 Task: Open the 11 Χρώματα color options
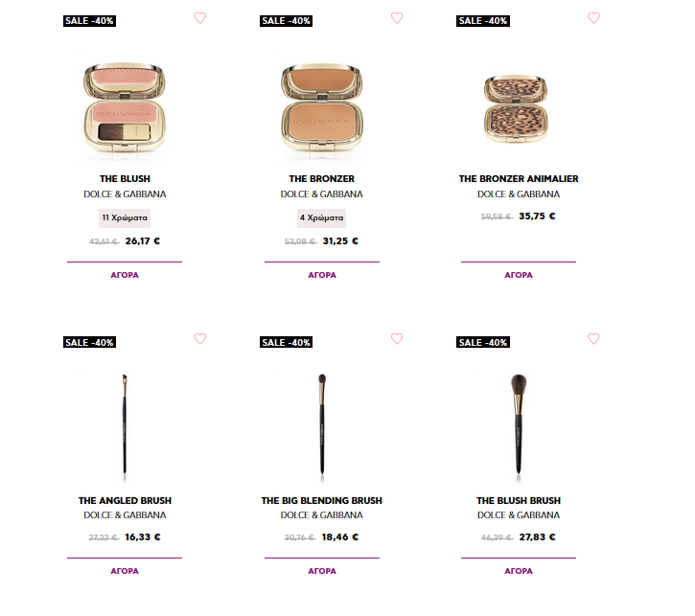pos(125,217)
